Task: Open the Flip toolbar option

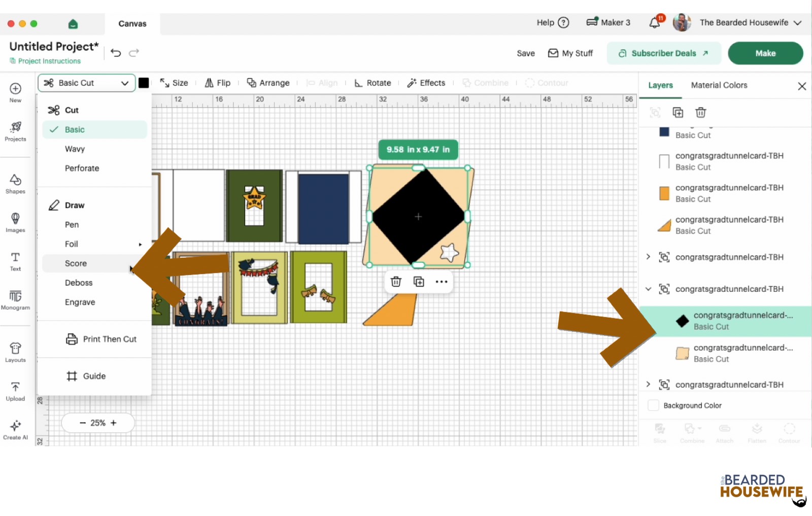Action: pos(217,83)
